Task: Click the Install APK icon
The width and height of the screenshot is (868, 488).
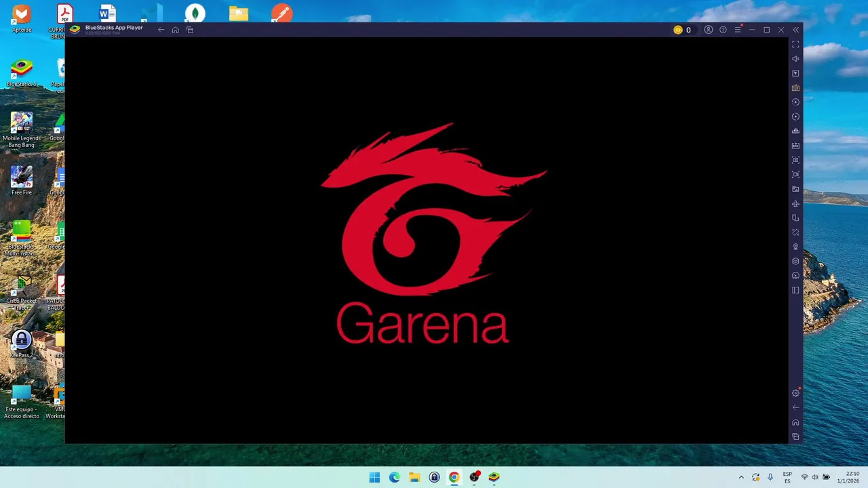Action: [x=795, y=146]
